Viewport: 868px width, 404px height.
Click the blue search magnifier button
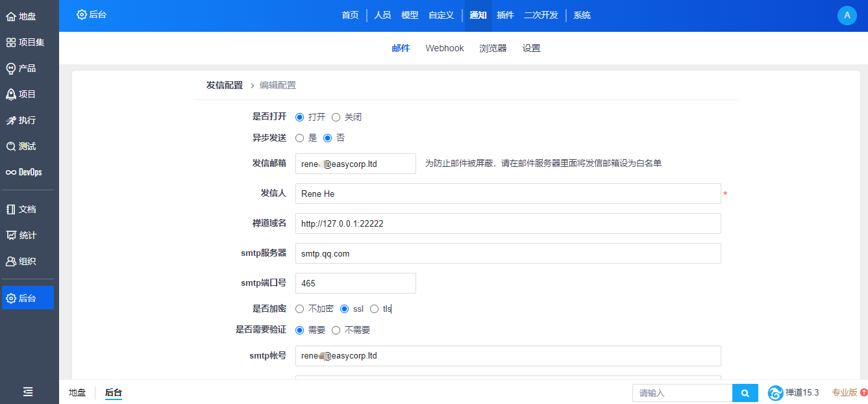pos(745,393)
